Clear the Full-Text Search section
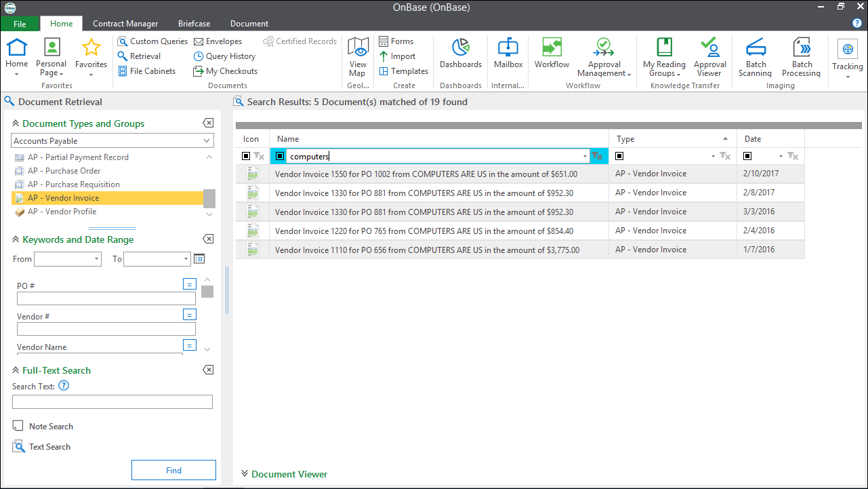868x489 pixels. 209,370
